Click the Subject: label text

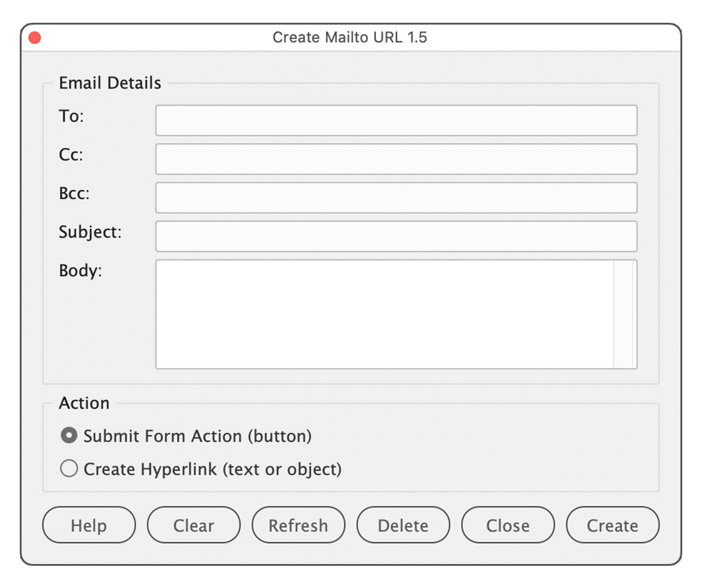click(x=90, y=232)
